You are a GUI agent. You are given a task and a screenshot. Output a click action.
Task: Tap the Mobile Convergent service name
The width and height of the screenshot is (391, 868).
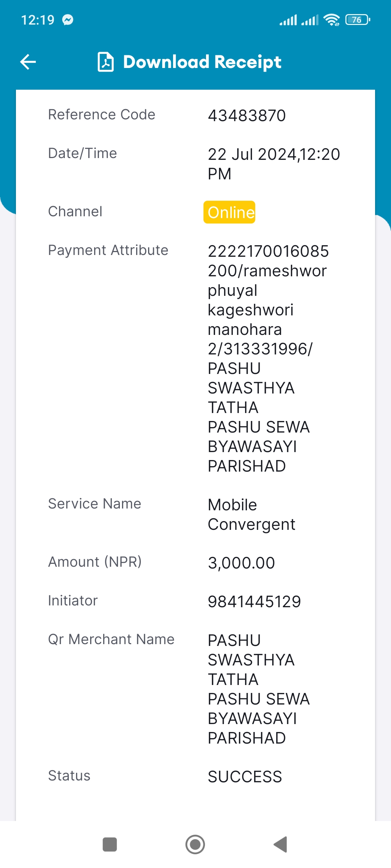point(252,515)
